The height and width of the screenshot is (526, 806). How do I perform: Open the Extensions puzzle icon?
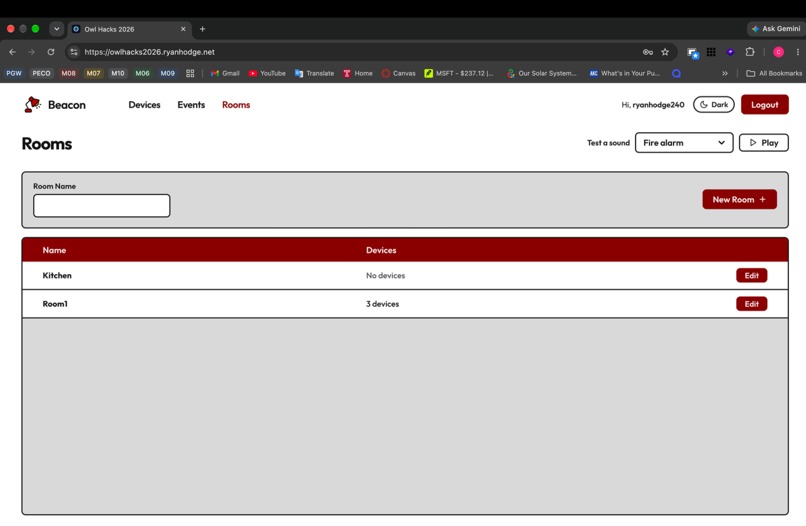[750, 52]
